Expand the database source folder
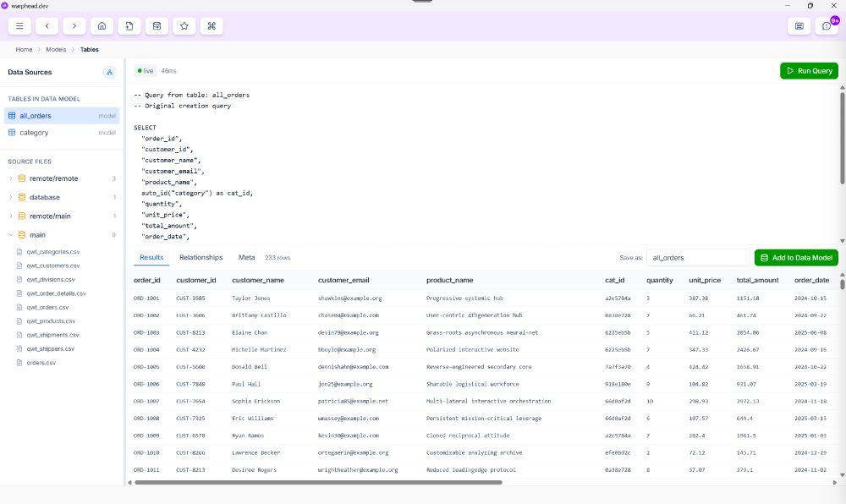 [11, 197]
